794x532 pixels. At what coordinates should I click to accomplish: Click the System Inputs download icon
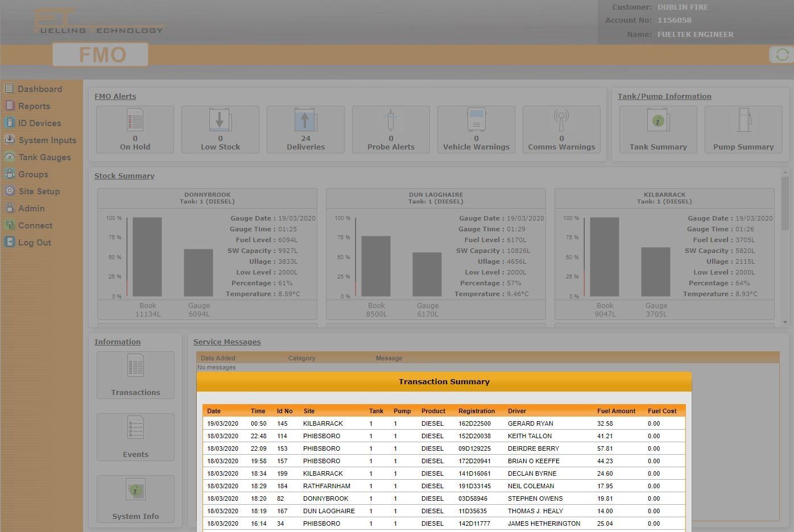pos(9,139)
